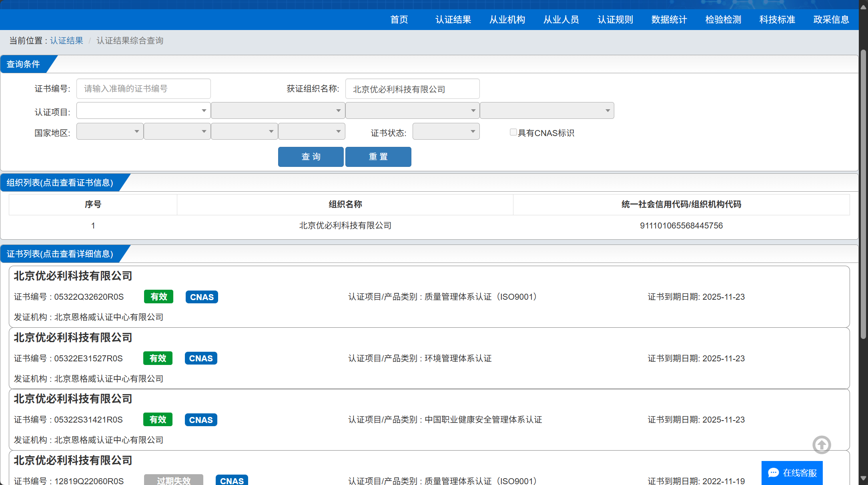Click 有效 badge on certificate 05322Q32620R0S
Viewport: 868px width, 485px height.
[158, 297]
